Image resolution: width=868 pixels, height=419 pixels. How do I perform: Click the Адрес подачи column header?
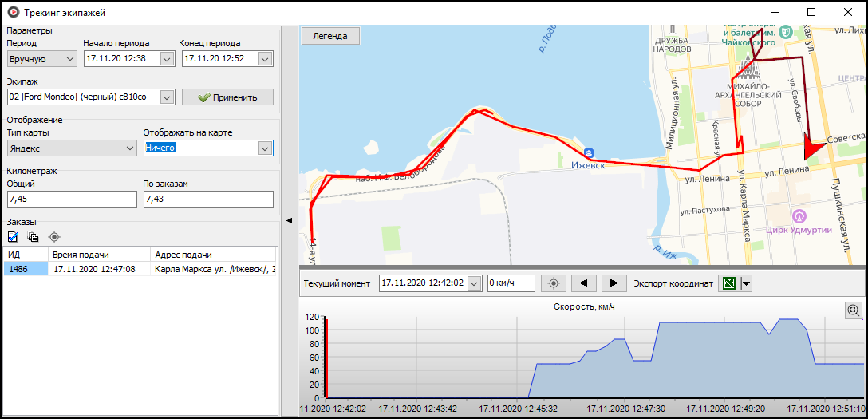pos(214,255)
